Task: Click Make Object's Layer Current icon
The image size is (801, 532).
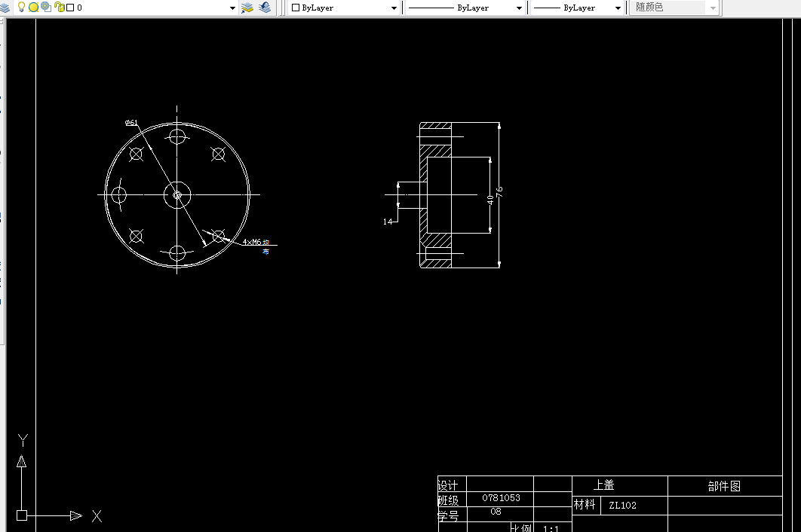Action: pyautogui.click(x=247, y=8)
